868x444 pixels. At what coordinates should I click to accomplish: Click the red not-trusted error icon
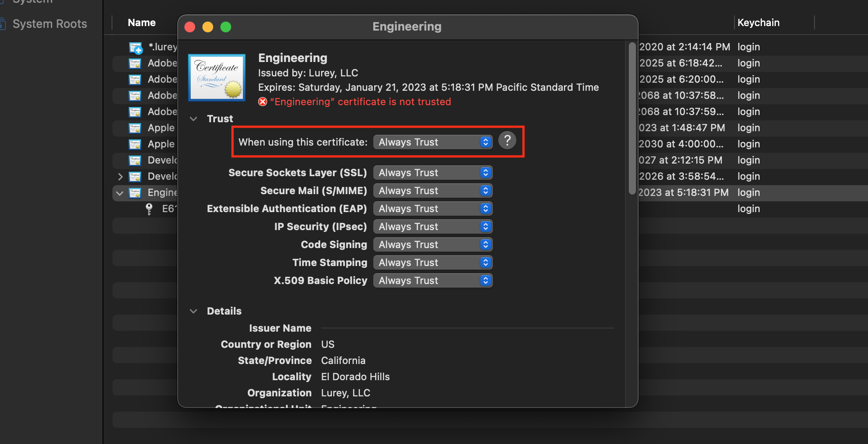(263, 102)
